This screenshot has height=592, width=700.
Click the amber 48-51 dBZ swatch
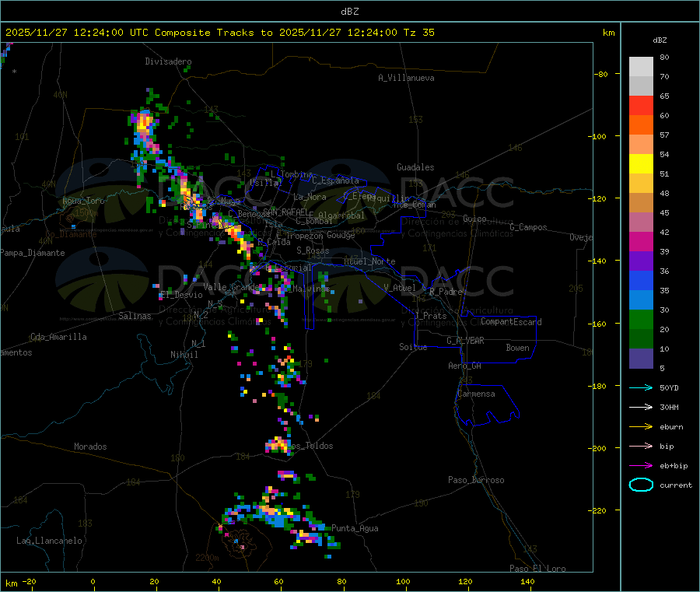(x=641, y=184)
